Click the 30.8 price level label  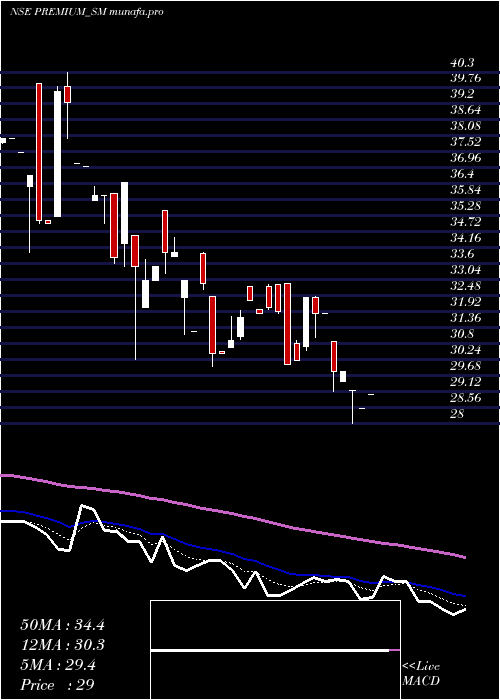[x=462, y=334]
